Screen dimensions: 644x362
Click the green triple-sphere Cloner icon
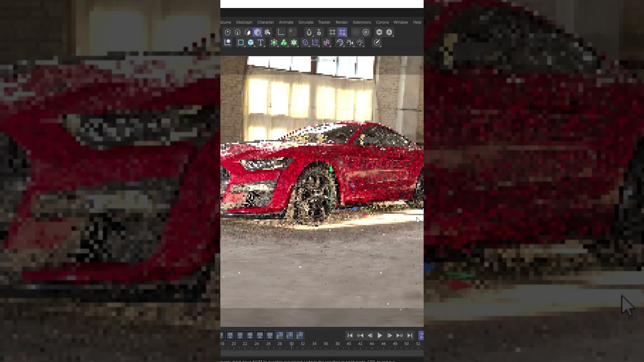pos(284,43)
